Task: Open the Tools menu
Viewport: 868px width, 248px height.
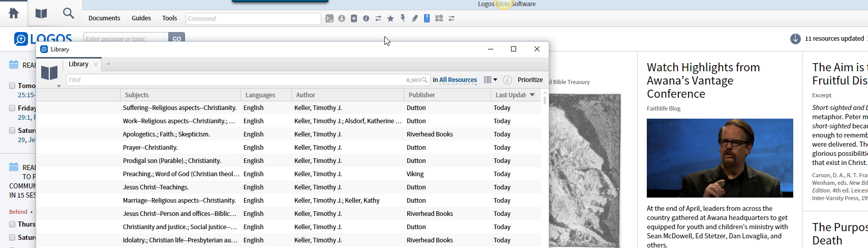Action: [170, 18]
